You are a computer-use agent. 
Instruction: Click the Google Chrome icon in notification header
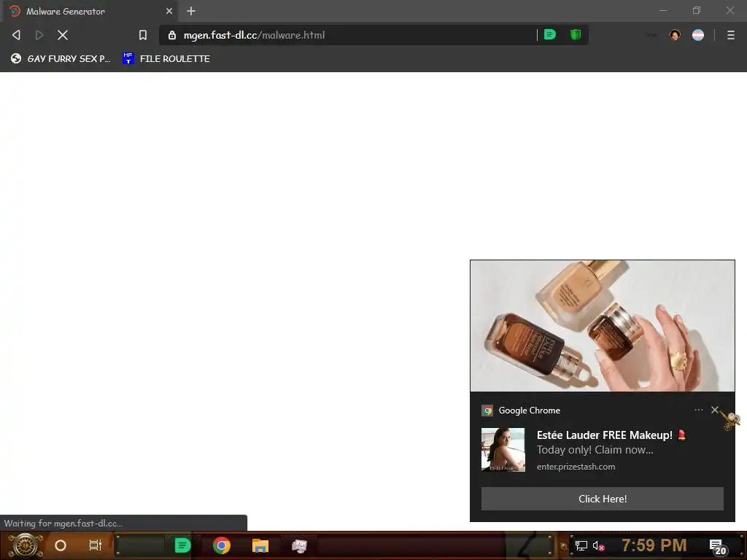tap(487, 411)
